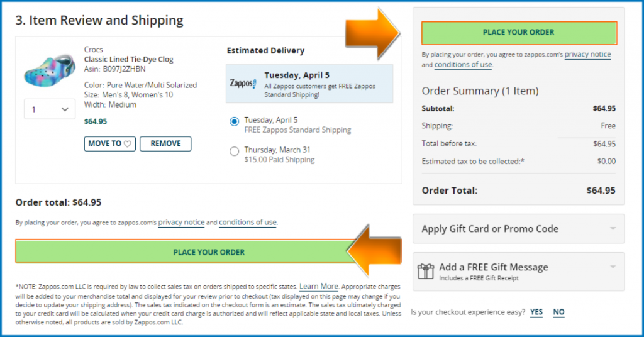Open conditions of use link under order total
Viewport: 644px width, 337px height.
pyautogui.click(x=247, y=222)
